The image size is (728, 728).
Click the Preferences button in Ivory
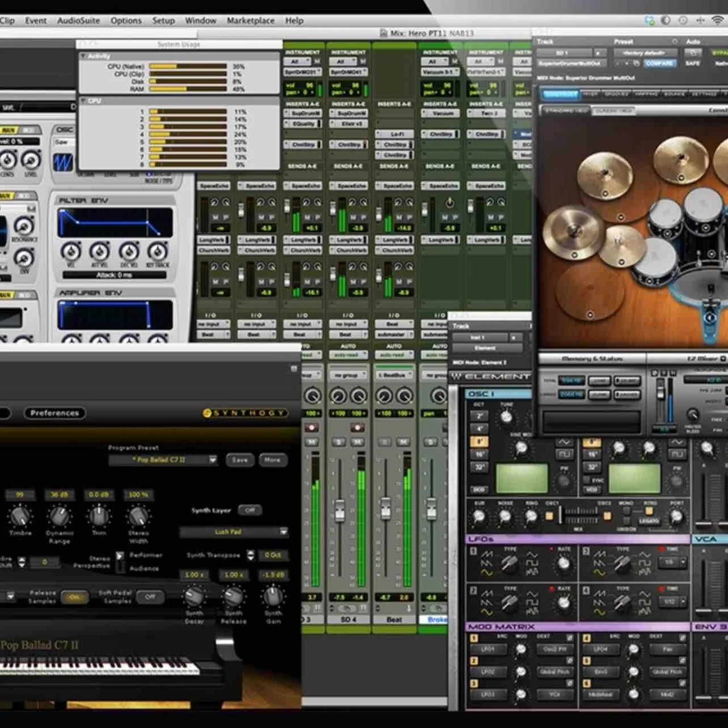point(54,413)
